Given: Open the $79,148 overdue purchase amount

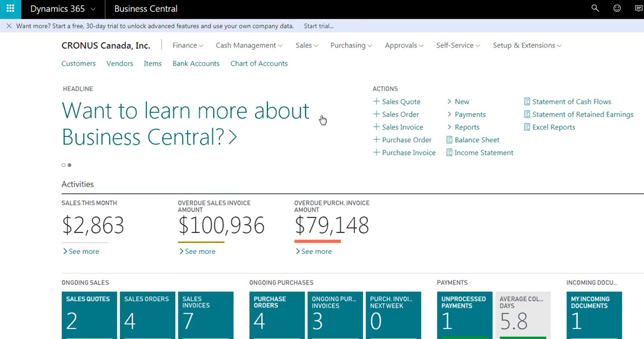Looking at the screenshot, I should pos(332,225).
